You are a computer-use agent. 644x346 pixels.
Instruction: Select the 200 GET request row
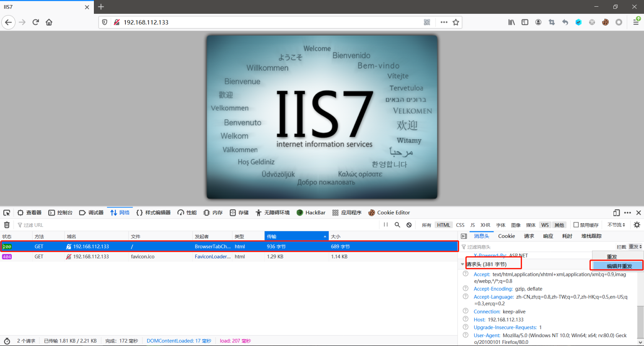click(229, 247)
